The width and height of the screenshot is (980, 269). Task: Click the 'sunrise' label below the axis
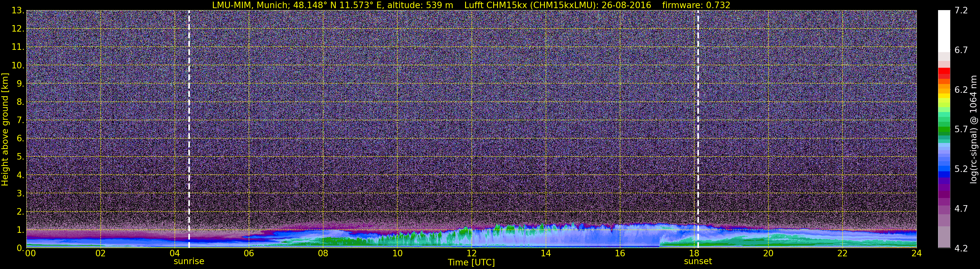click(189, 262)
